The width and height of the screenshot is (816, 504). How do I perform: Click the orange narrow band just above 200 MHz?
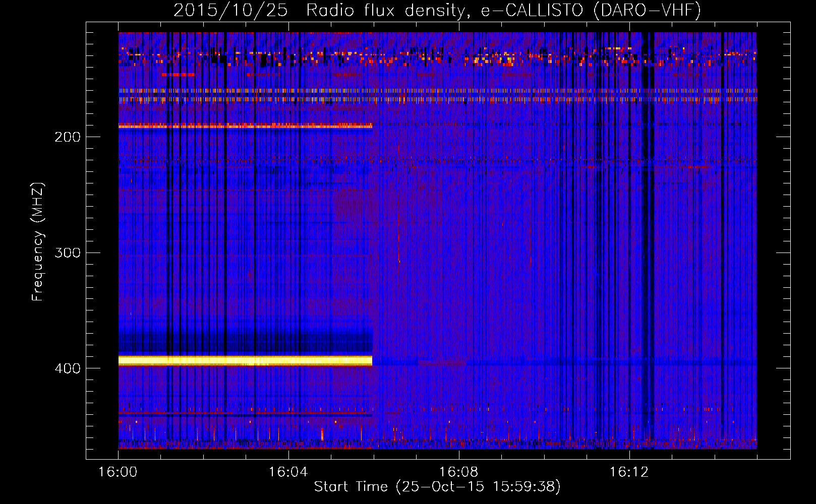(245, 126)
